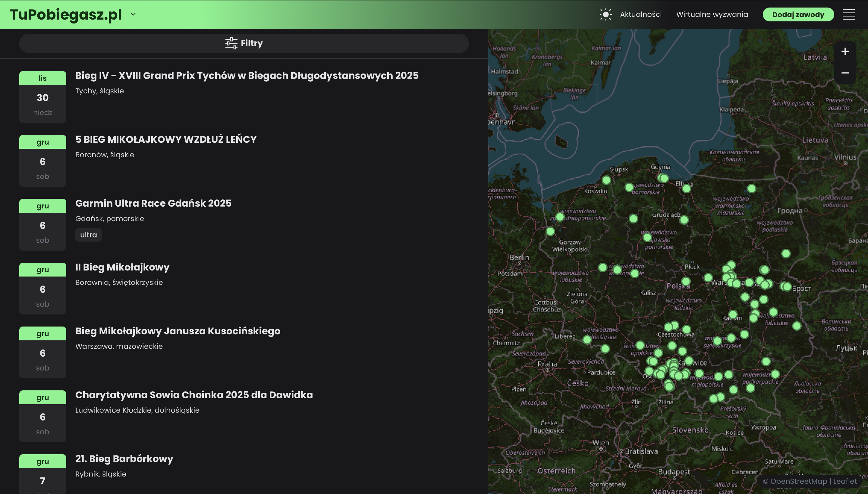The image size is (868, 494).
Task: Open Aktualności page
Action: (640, 14)
